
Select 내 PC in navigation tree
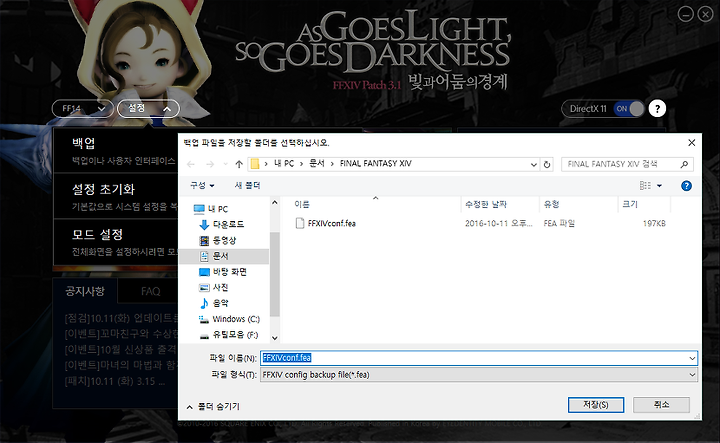coord(211,209)
